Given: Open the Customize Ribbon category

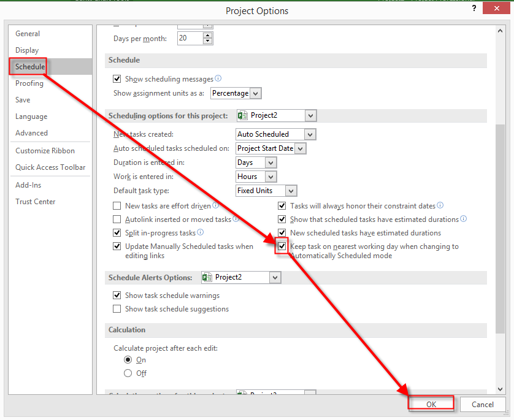Looking at the screenshot, I should (45, 151).
